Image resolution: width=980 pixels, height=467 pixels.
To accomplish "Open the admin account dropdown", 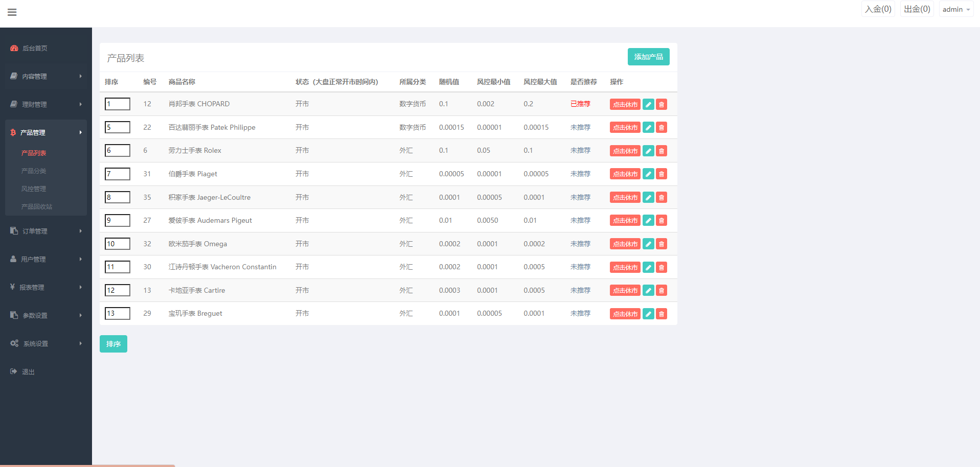I will click(955, 9).
